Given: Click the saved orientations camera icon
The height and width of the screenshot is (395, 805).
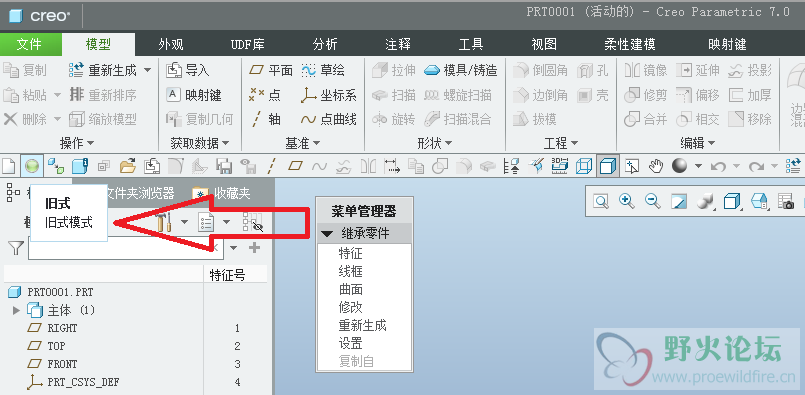Looking at the screenshot, I should [785, 201].
